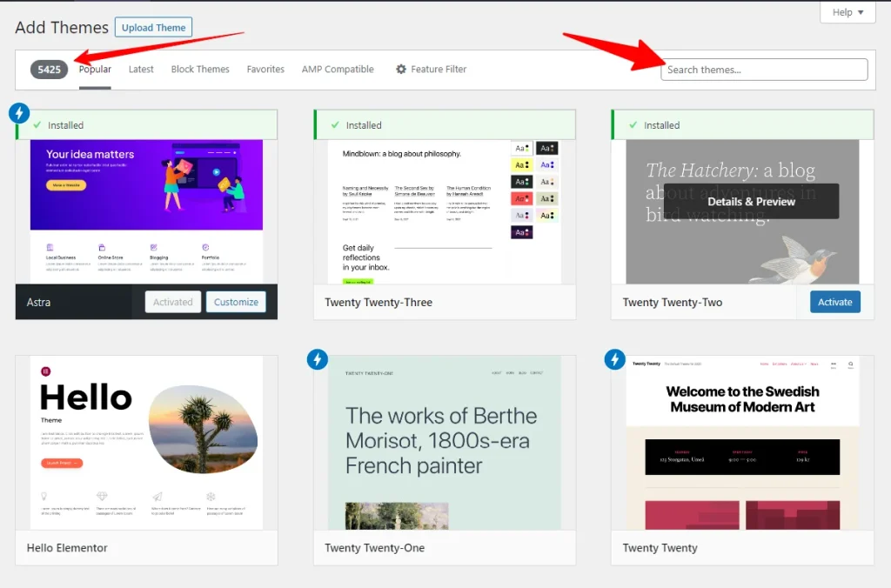The width and height of the screenshot is (891, 588).
Task: Click the Hello Elementor theme thumbnail
Action: click(145, 442)
